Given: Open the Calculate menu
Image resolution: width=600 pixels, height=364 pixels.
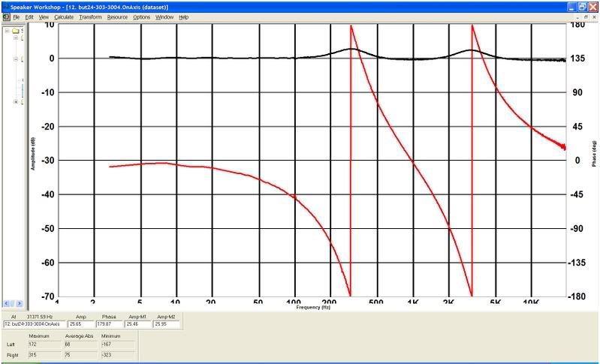Looking at the screenshot, I should [64, 17].
